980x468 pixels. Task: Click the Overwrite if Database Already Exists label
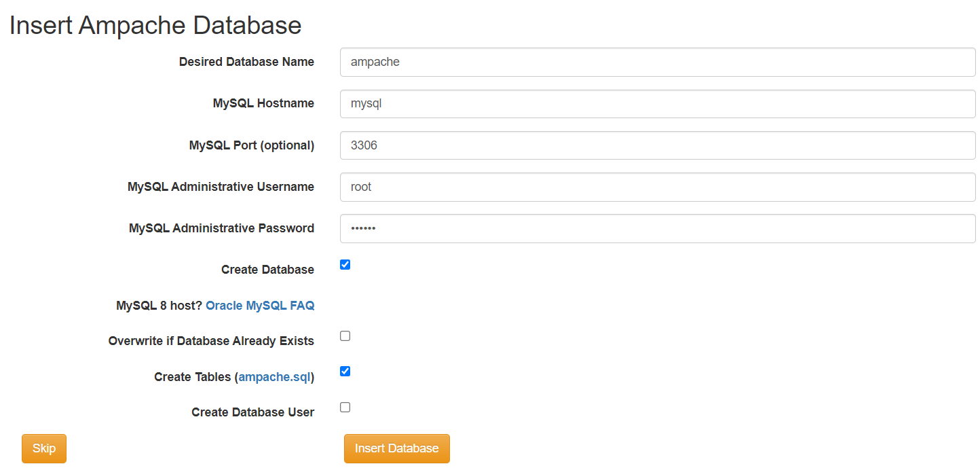(x=211, y=341)
